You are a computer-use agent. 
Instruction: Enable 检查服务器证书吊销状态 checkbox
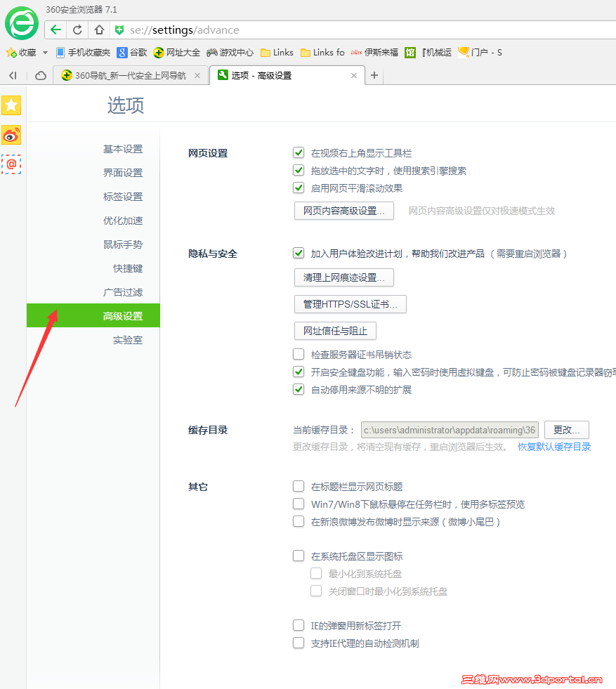(299, 354)
